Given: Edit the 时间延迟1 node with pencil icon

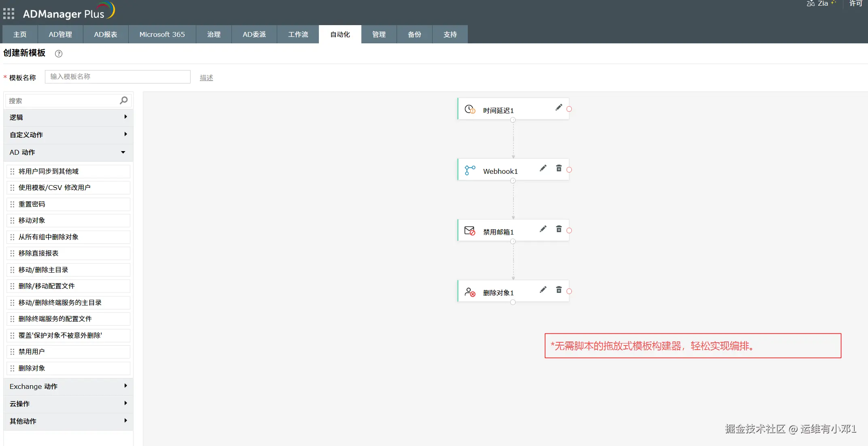Looking at the screenshot, I should click(x=559, y=107).
